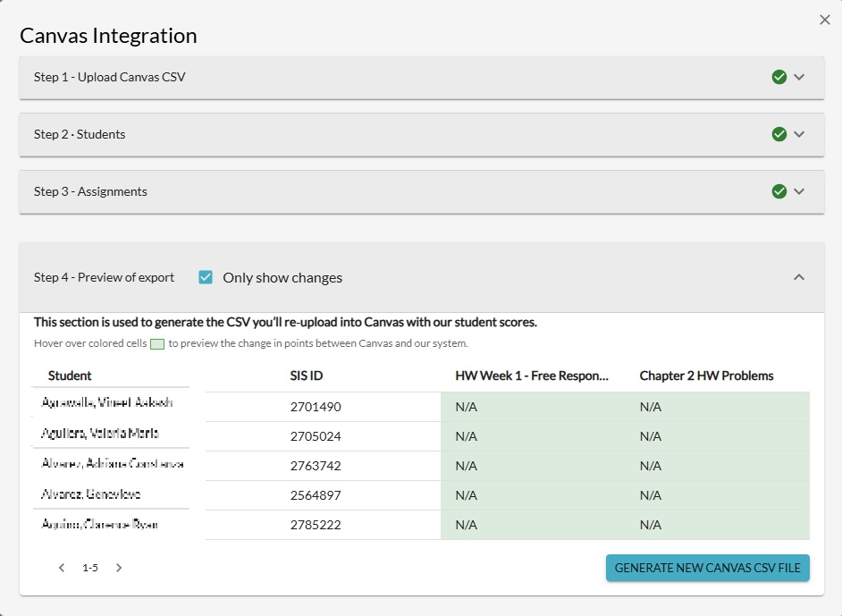
Task: Click Step 4 - Preview of export title
Action: point(105,277)
